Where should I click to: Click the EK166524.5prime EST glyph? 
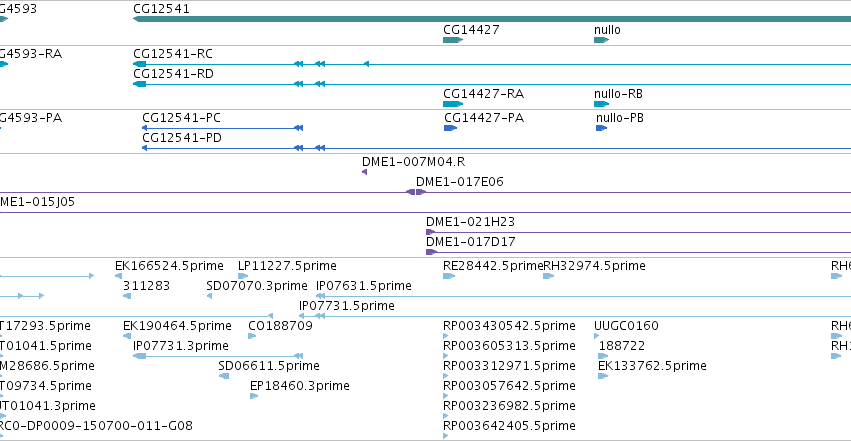pyautogui.click(x=118, y=276)
